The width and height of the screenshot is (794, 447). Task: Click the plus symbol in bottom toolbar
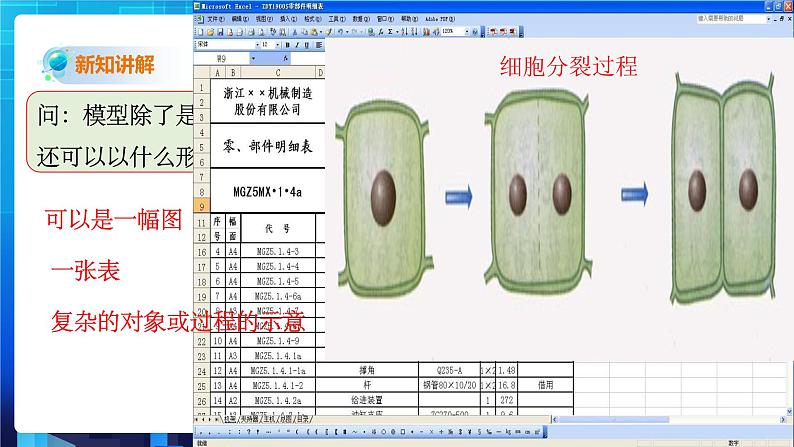click(441, 432)
